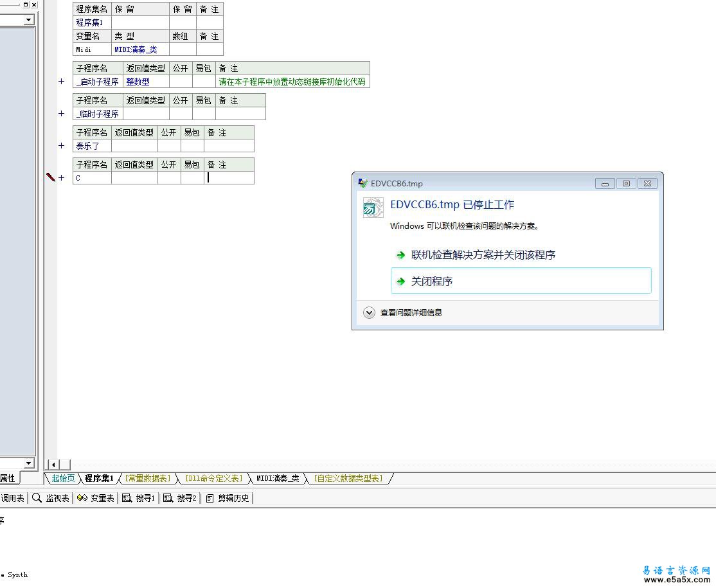The height and width of the screenshot is (588, 716).
Task: Click green arrow beside 关闭程序
Action: [x=400, y=281]
